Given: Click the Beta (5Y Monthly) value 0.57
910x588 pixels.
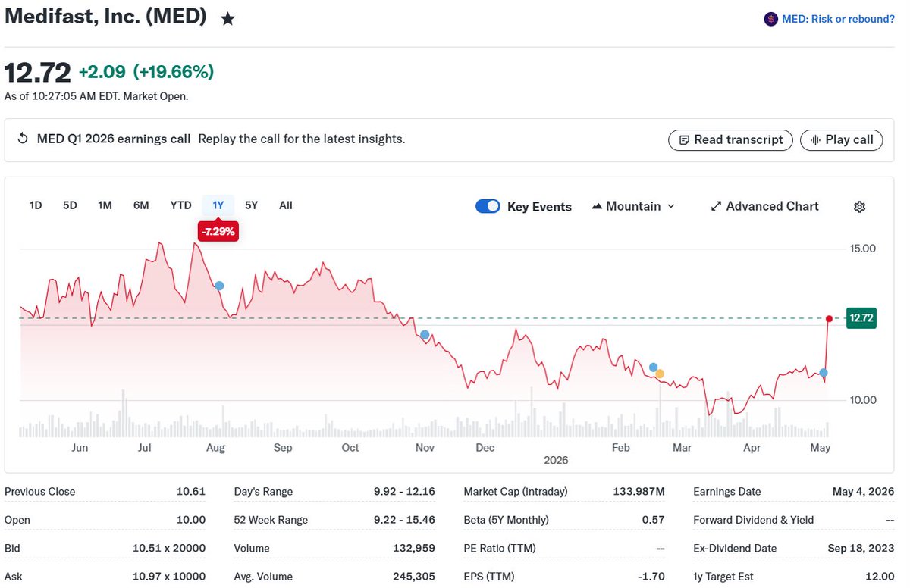Looking at the screenshot, I should coord(654,520).
